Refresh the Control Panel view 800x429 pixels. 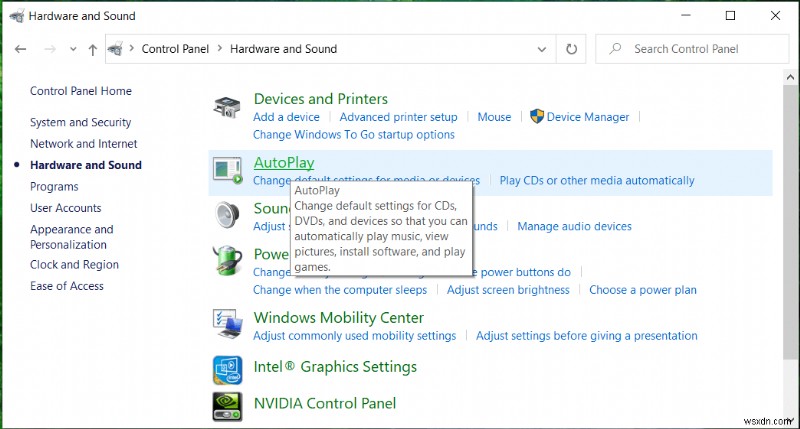(x=571, y=48)
